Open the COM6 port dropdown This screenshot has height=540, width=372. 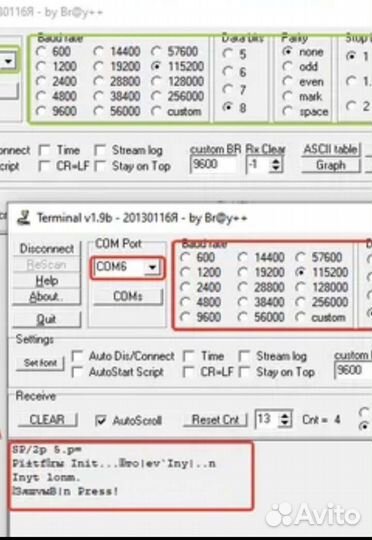152,267
